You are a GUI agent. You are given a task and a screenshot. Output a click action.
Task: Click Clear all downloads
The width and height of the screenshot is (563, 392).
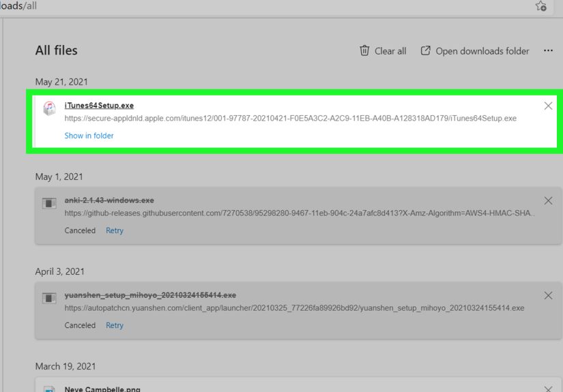tap(383, 51)
